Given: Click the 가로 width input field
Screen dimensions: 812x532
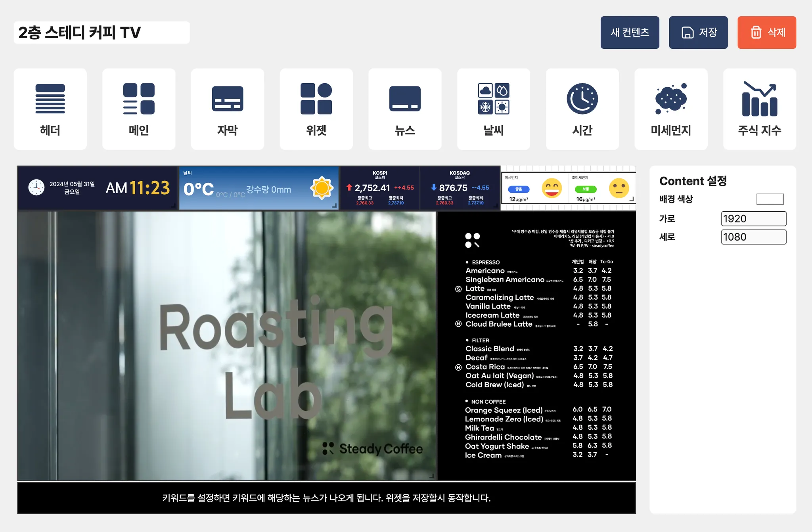Looking at the screenshot, I should [x=753, y=218].
